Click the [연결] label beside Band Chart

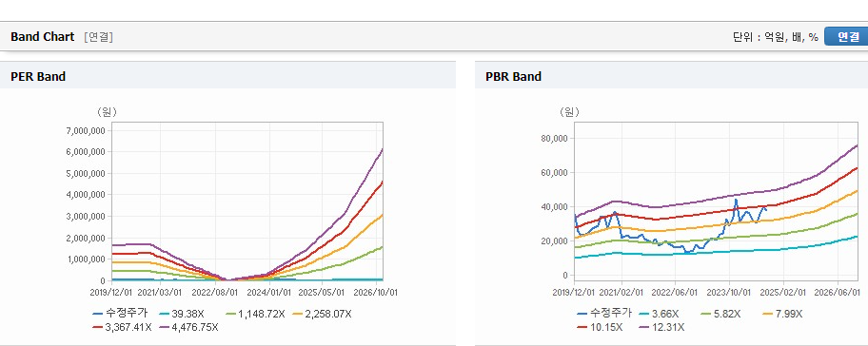98,37
